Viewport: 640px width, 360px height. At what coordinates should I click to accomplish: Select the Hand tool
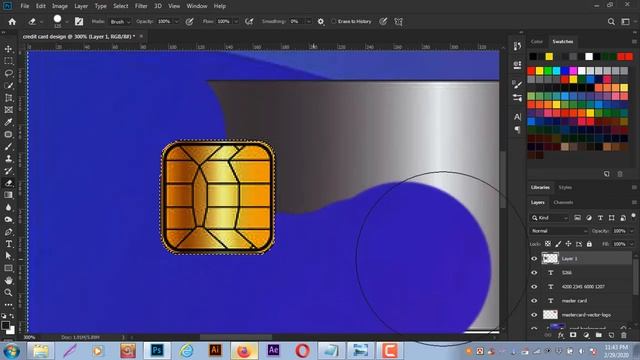pyautogui.click(x=8, y=280)
